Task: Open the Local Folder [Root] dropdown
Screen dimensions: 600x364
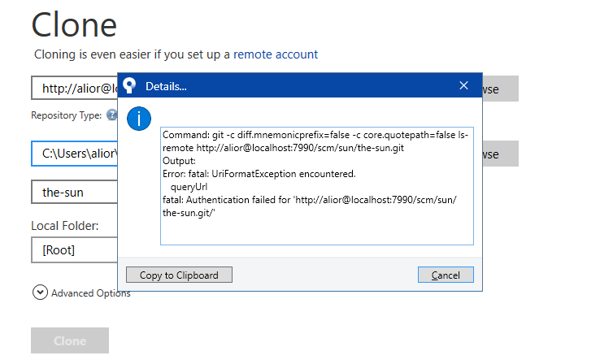Action: pos(75,250)
